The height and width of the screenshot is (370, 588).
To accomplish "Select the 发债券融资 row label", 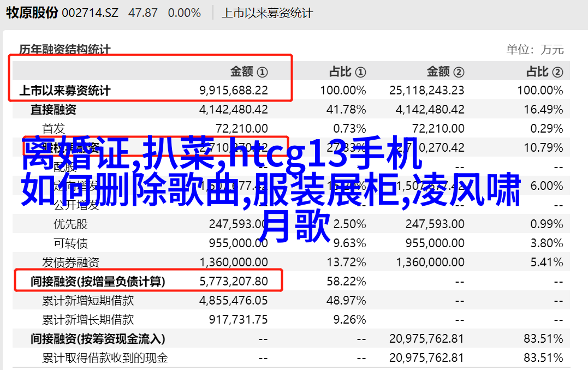I will [70, 262].
